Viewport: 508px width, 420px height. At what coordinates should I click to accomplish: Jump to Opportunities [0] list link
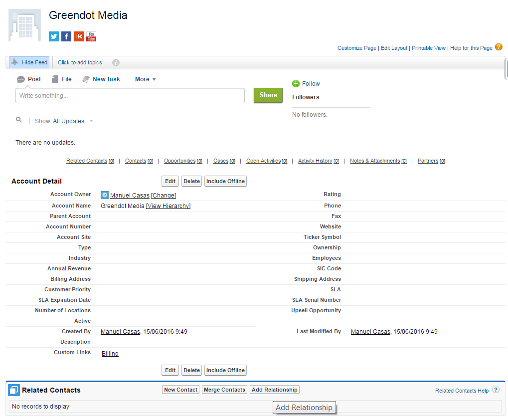183,161
